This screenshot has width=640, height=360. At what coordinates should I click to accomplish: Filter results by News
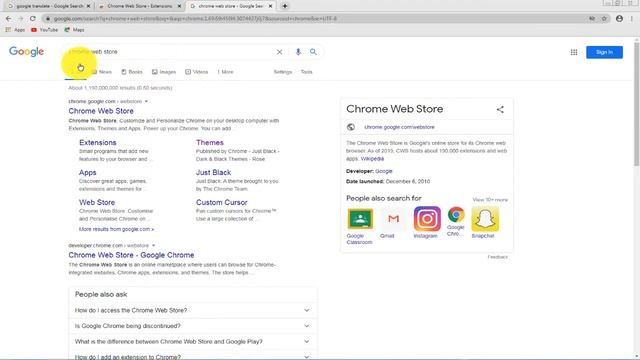102,72
